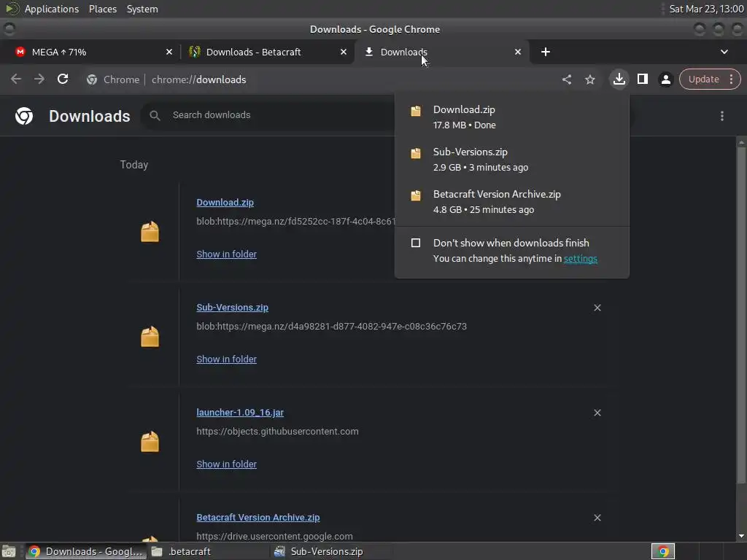Click the search magnifier icon
747x560 pixels.
click(155, 115)
